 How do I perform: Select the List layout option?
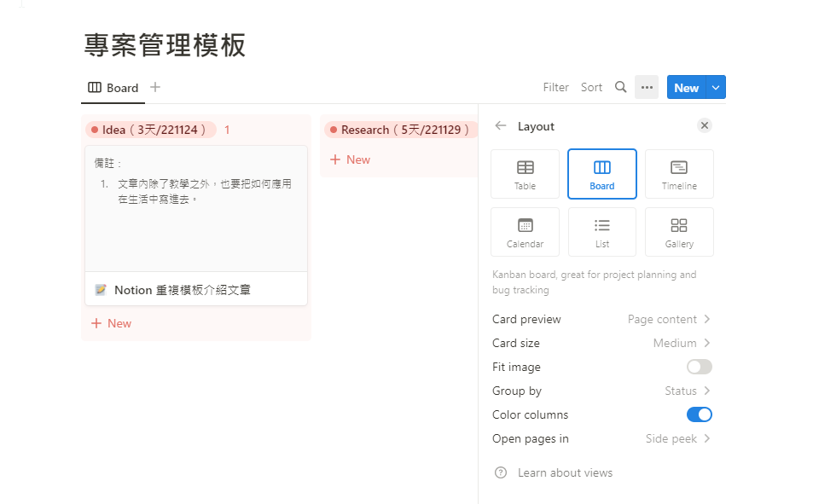tap(602, 232)
